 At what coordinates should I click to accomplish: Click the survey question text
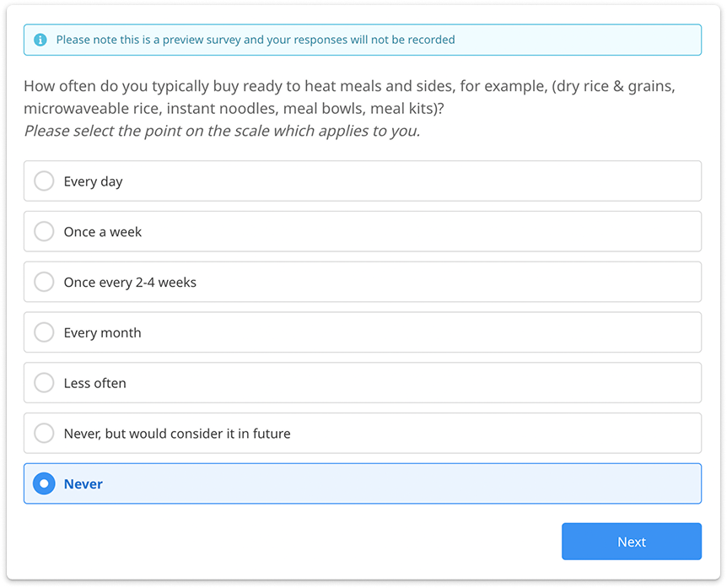pyautogui.click(x=350, y=97)
